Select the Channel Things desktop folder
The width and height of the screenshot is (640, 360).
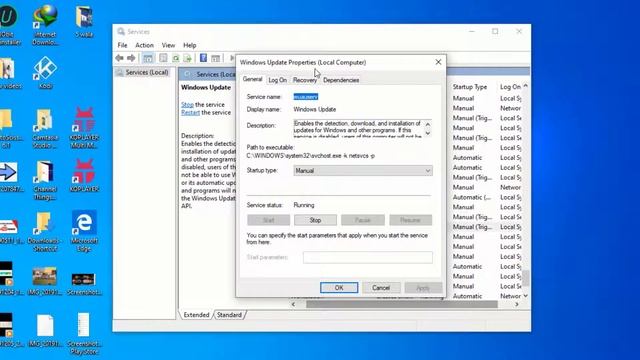coord(45,180)
